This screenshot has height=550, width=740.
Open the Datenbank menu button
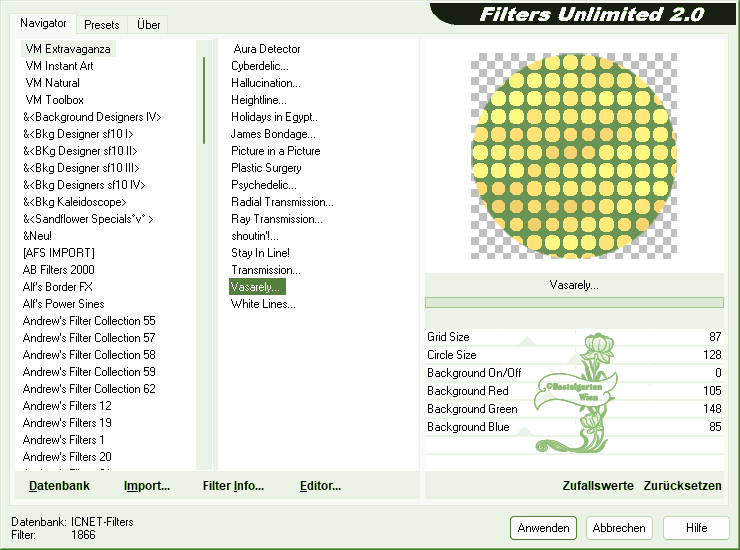(x=59, y=485)
